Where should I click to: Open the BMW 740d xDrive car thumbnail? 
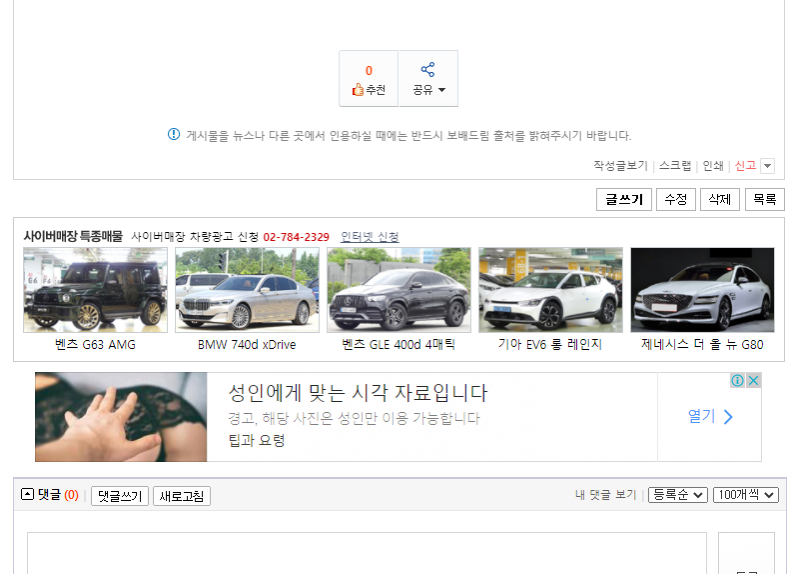coord(247,290)
